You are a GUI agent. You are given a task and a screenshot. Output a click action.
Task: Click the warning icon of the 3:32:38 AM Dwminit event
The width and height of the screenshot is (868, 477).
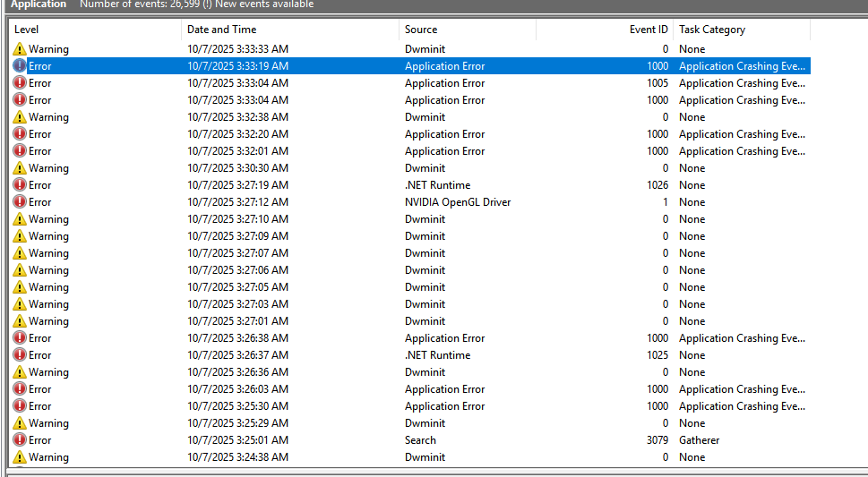[x=20, y=117]
